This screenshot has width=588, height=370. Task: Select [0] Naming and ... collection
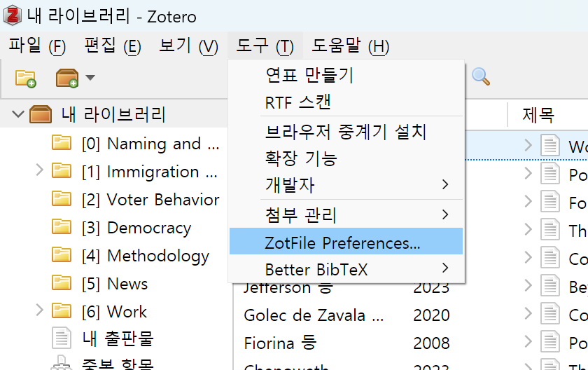(x=150, y=144)
